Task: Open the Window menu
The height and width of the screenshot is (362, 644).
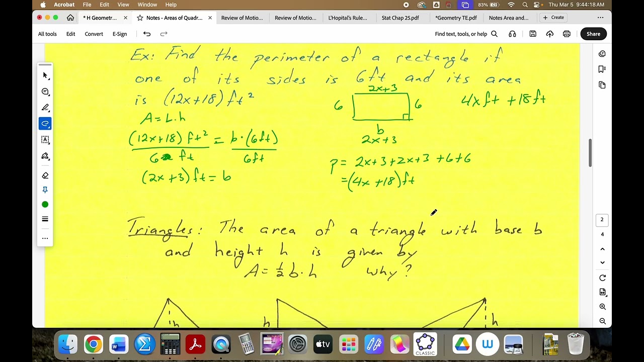Action: coord(147,5)
